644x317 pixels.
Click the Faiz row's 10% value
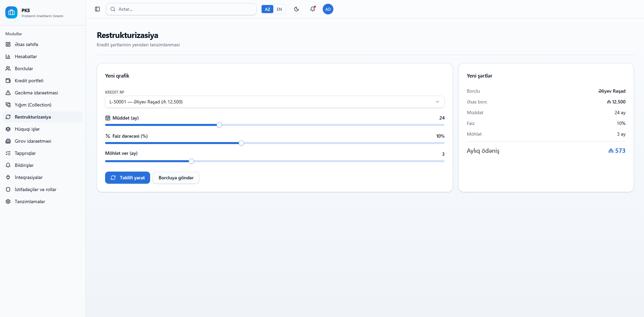click(621, 123)
